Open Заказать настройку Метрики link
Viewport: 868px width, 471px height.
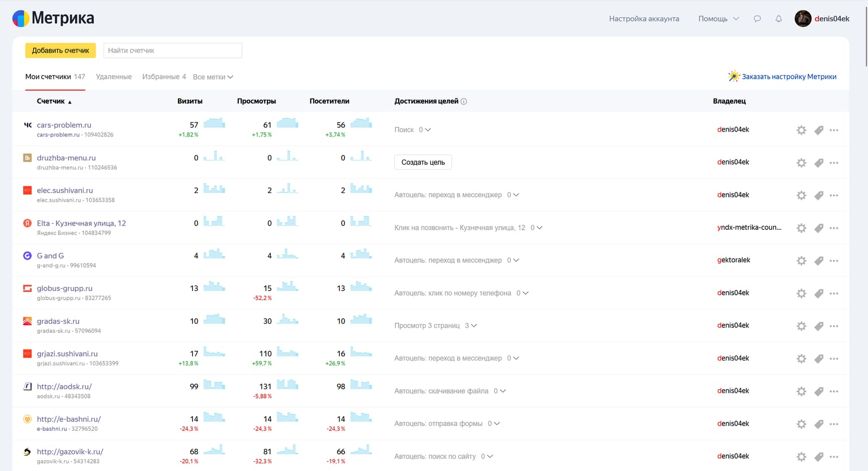coord(782,76)
